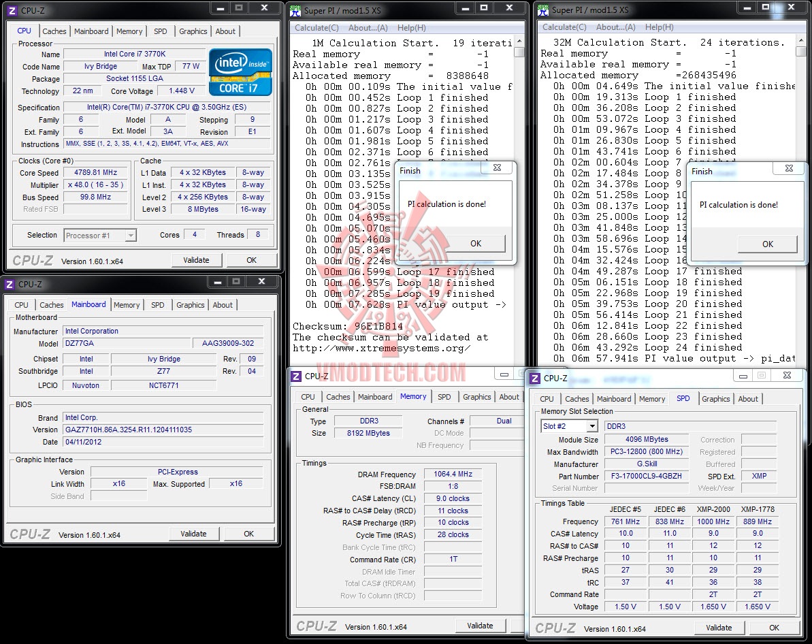Viewport: 812px width, 644px height.
Task: Click the Checksum 96E1B814 line
Action: pos(348,326)
